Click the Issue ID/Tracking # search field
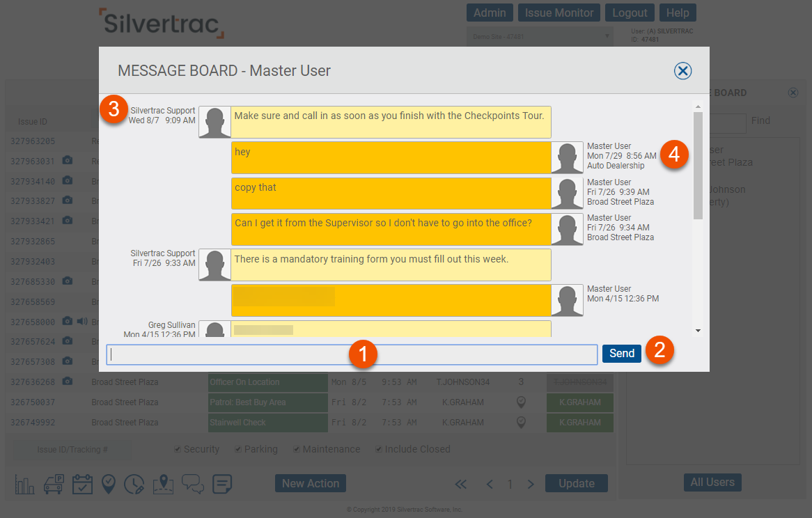Screen dimensions: 812x518 tap(72, 450)
